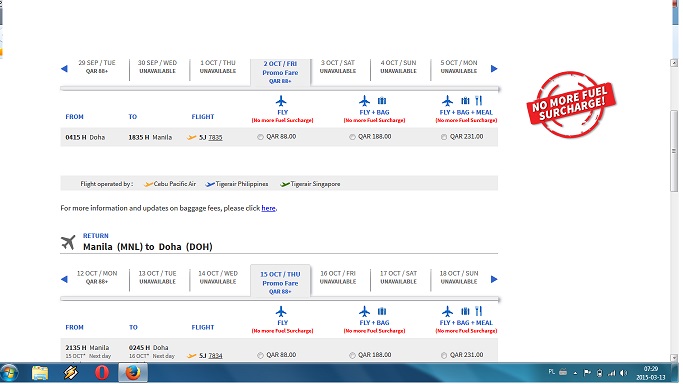The width and height of the screenshot is (683, 384).
Task: Click the Action Center flag icon
Action: click(x=587, y=373)
